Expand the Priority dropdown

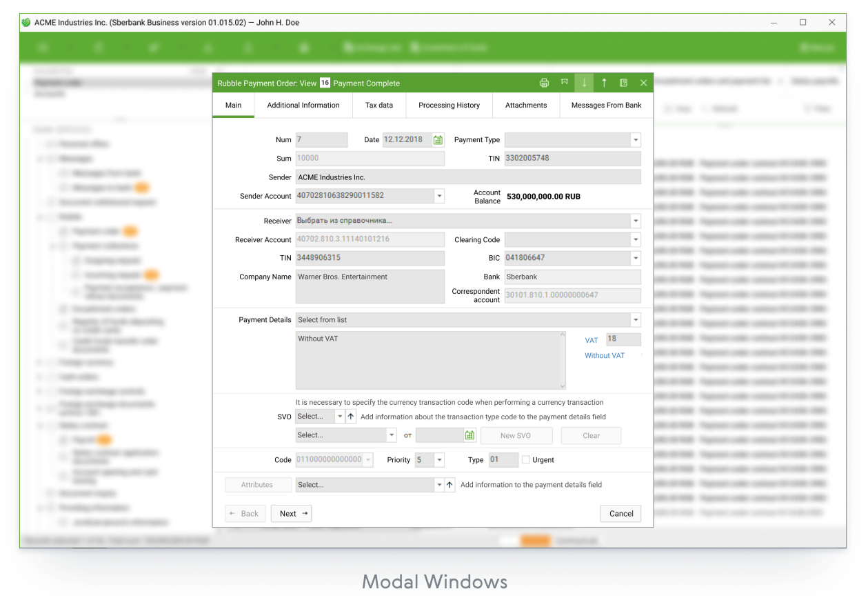[439, 460]
